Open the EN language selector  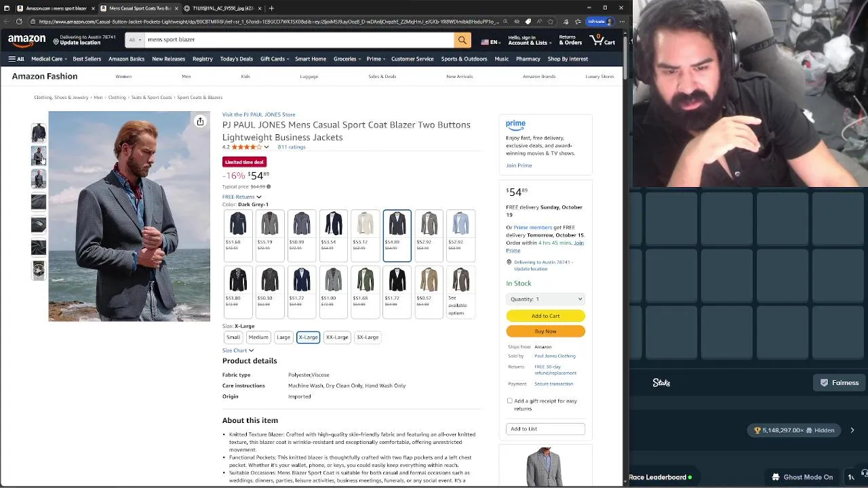click(x=490, y=41)
